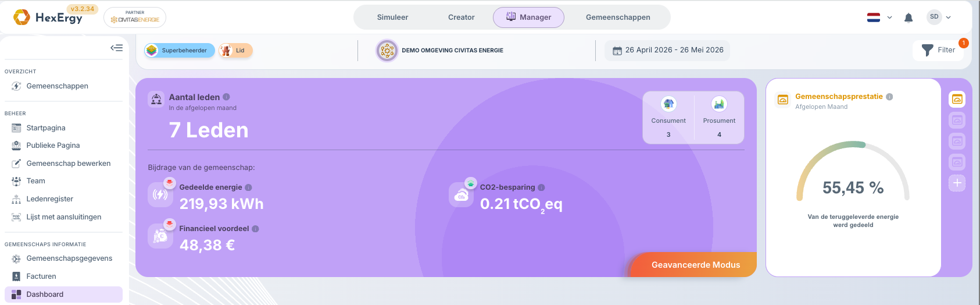Click the Facturen invoice icon
This screenshot has width=980, height=305.
pos(16,276)
